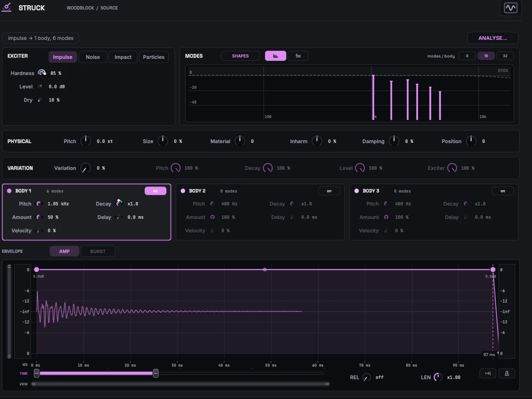Click the ANALYSE... button
The width and height of the screenshot is (532, 399).
(493, 38)
